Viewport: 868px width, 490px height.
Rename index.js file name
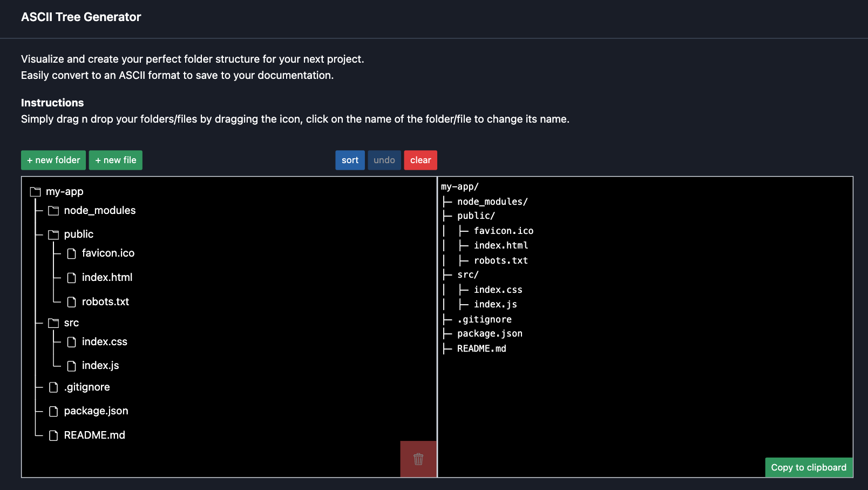[100, 365]
